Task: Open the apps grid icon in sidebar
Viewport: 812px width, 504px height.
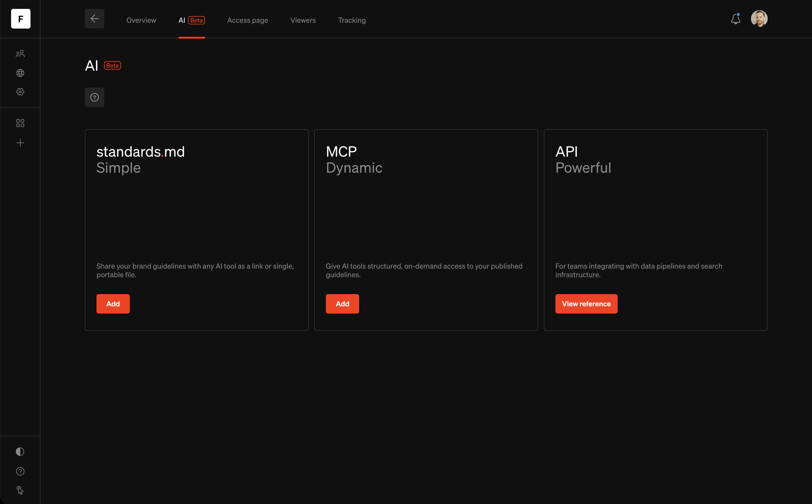Action: (20, 123)
